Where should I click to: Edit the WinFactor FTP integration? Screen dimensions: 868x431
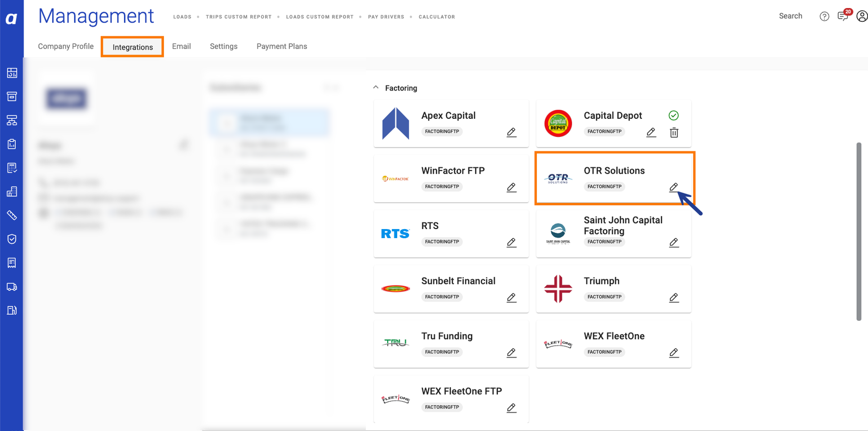coord(511,188)
